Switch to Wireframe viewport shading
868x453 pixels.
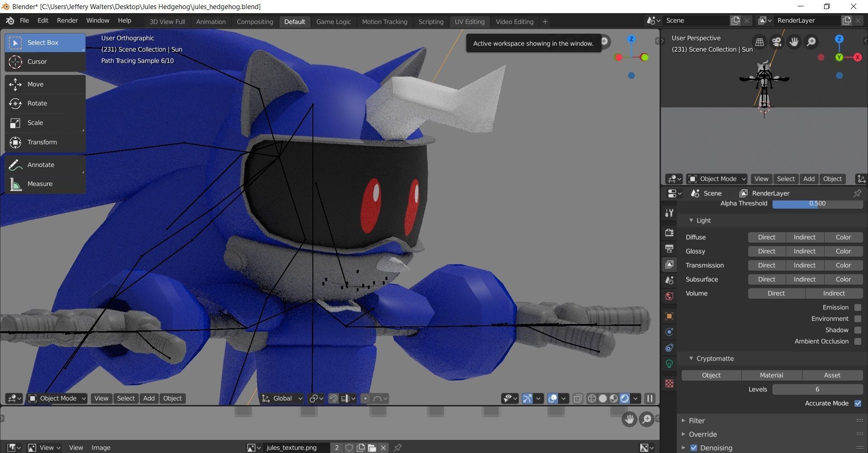592,398
